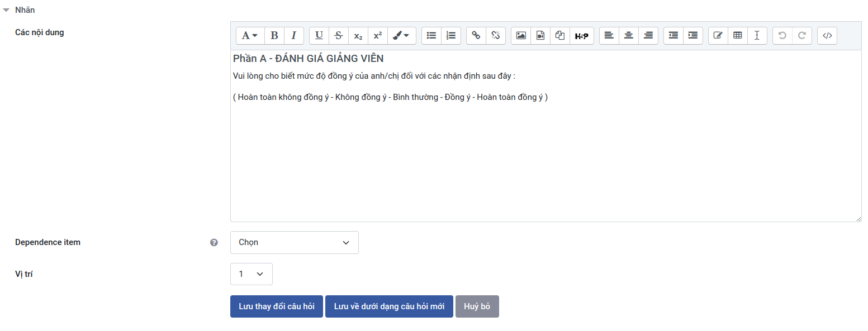Insert H5P content
Viewport: 868px width, 331px height.
581,36
